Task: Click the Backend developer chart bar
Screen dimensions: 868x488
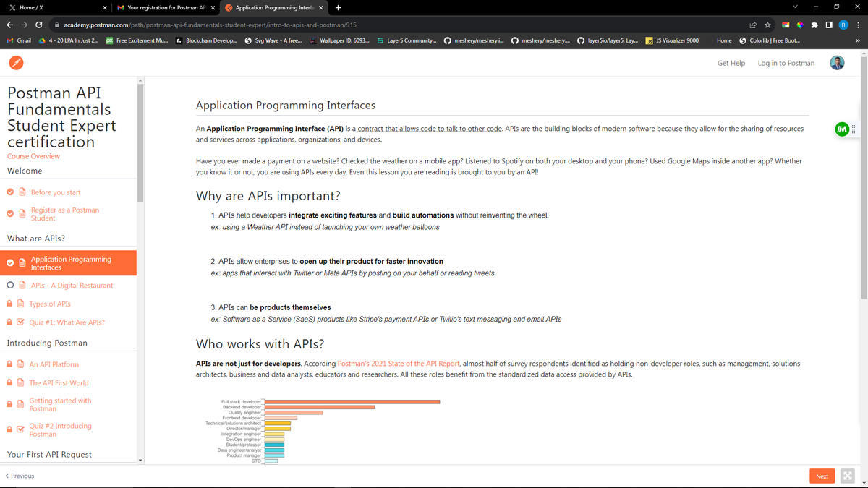Action: coord(320,407)
